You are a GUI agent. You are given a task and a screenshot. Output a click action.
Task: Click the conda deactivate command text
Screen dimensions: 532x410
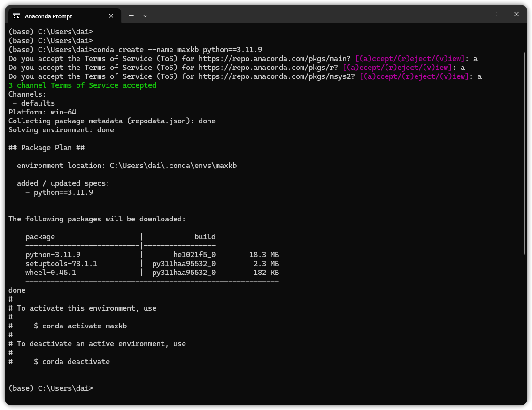click(73, 361)
